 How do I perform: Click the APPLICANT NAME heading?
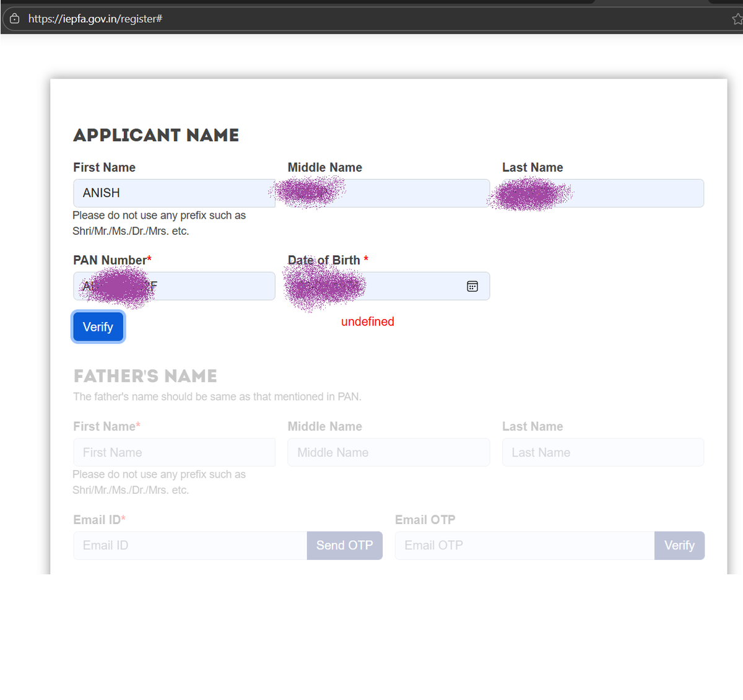(156, 135)
